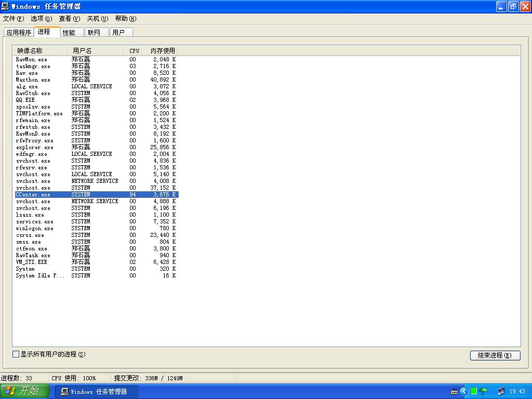Select the RavStub.exe process row
The height and width of the screenshot is (399, 532).
coord(96,94)
